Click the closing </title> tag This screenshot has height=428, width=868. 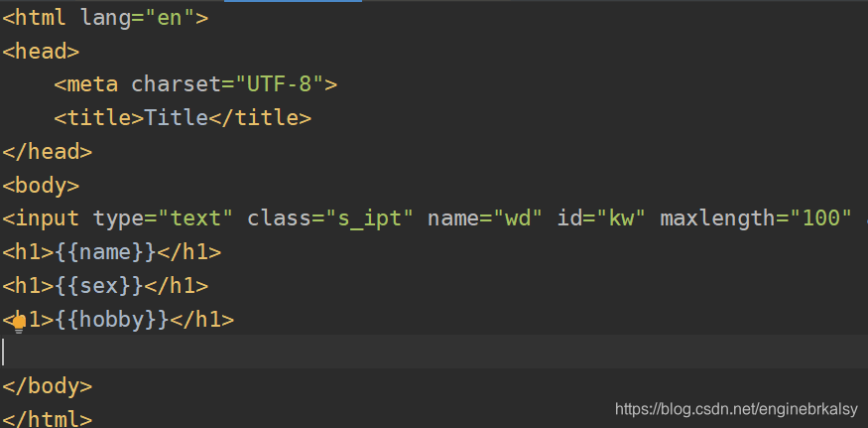pos(260,118)
